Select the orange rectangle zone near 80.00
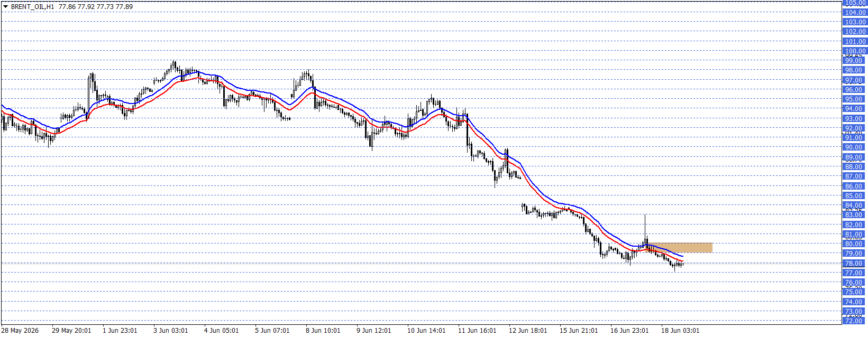This screenshot has height=337, width=868. click(679, 248)
